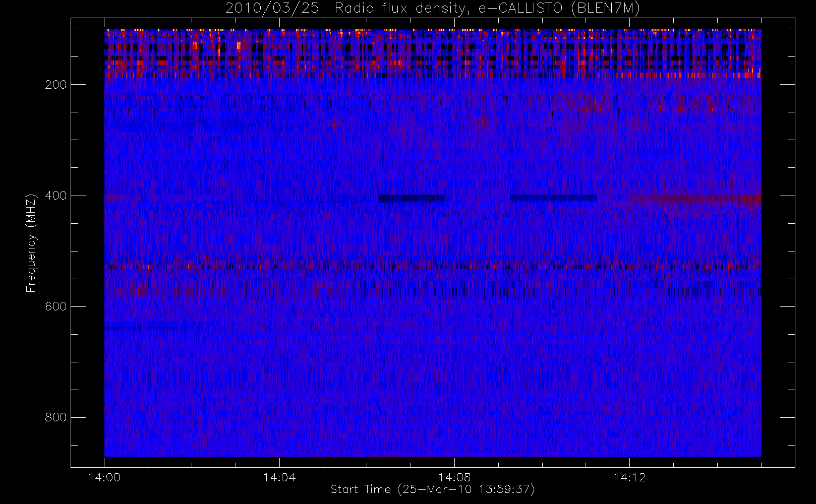Click the 'Start Time (25-Mar-10 13:59:37)' label

tap(432, 489)
